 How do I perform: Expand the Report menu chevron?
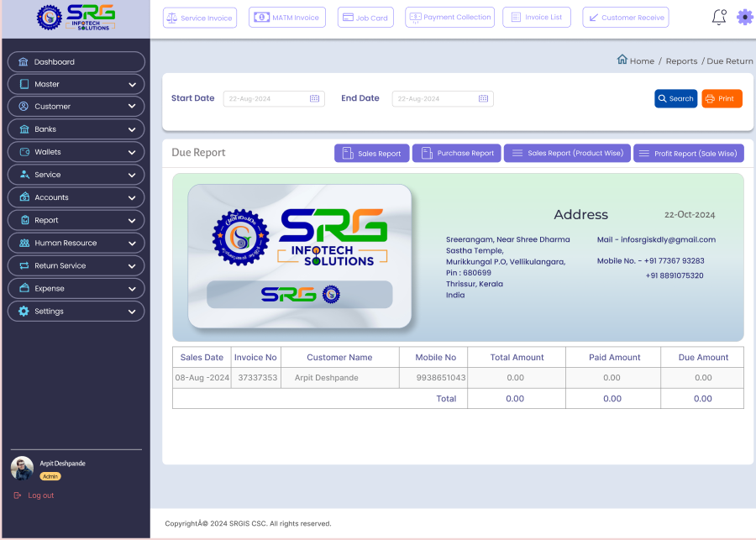[x=132, y=221]
